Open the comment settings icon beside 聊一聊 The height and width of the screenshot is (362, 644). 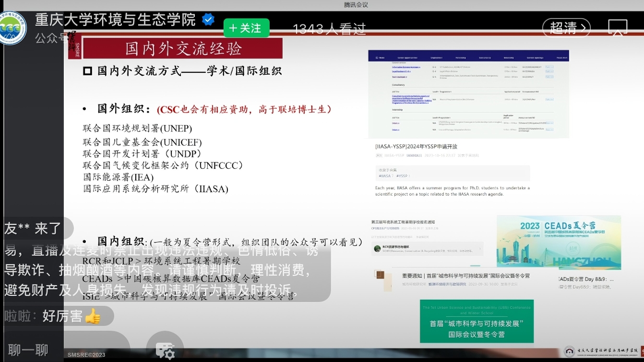pyautogui.click(x=165, y=348)
